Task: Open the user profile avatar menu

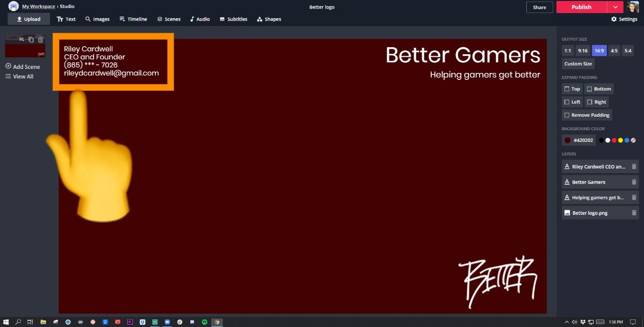Action: pyautogui.click(x=632, y=7)
